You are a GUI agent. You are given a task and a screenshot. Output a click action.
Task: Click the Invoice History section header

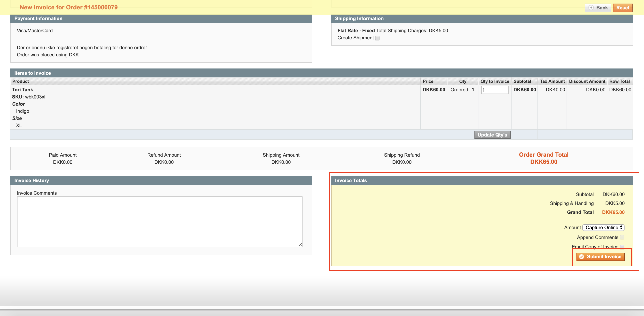pyautogui.click(x=161, y=181)
